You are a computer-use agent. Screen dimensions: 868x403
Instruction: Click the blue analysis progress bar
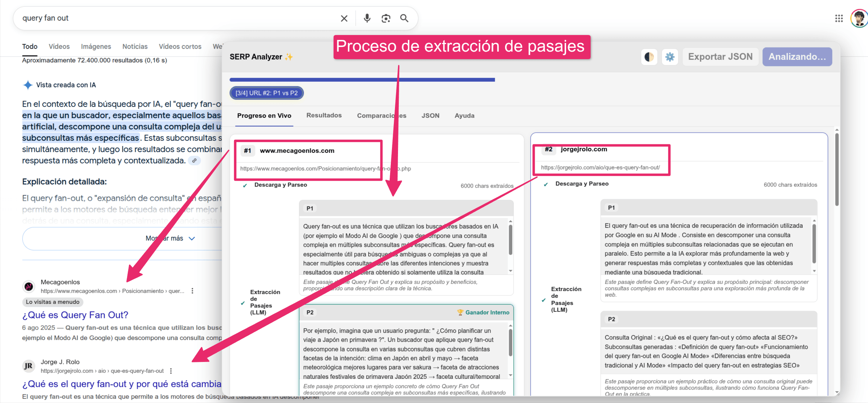(x=362, y=80)
